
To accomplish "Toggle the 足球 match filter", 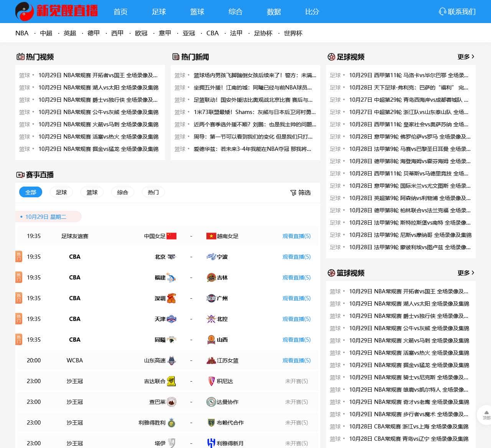I will tap(61, 192).
